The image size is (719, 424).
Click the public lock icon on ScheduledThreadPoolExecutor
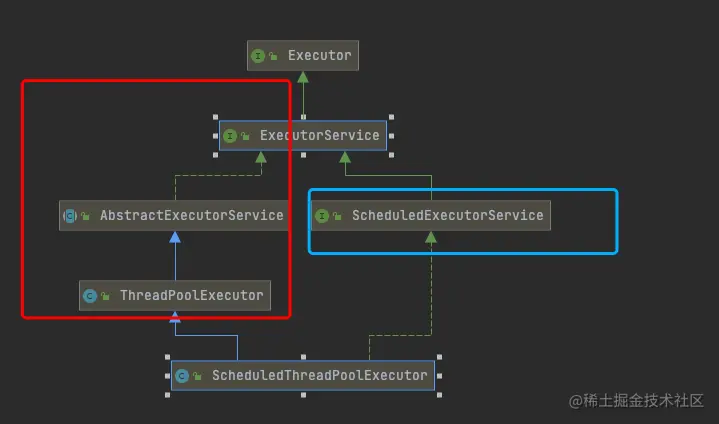tap(198, 376)
